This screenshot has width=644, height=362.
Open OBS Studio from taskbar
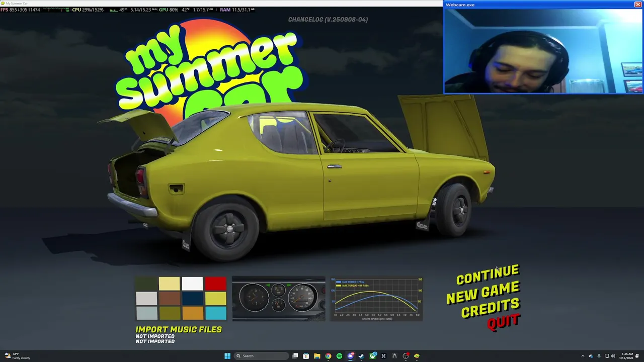click(x=406, y=356)
